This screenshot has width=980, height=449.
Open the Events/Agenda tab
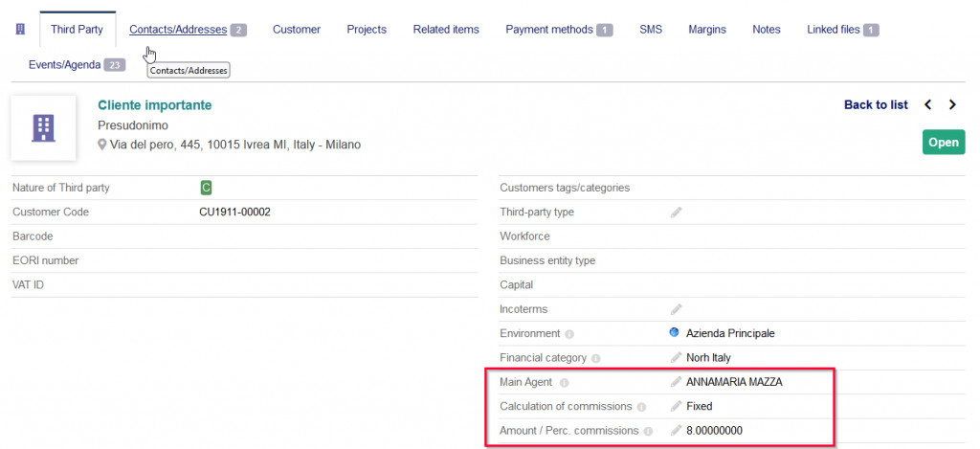click(63, 65)
